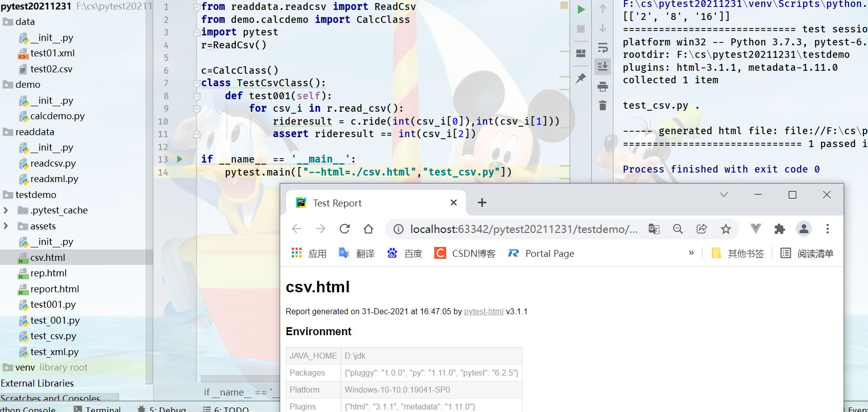This screenshot has width=868, height=412.
Task: Open the 百度 bookmark
Action: [x=404, y=253]
